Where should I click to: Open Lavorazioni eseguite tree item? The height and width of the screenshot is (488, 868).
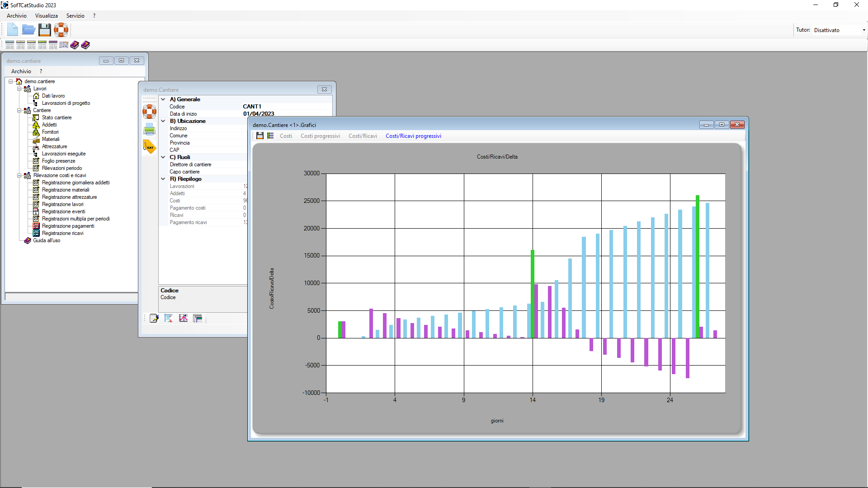click(x=64, y=154)
